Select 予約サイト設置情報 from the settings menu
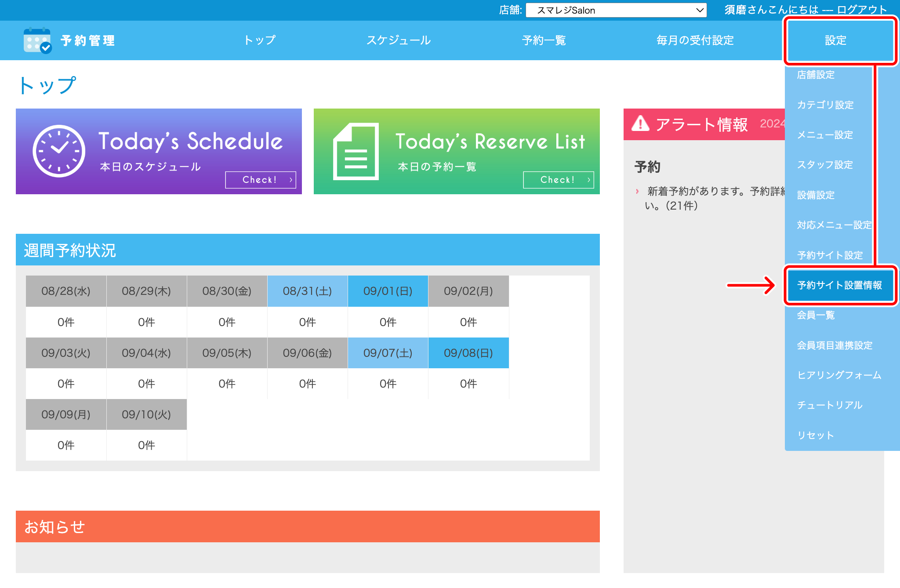The height and width of the screenshot is (588, 900). tap(839, 285)
